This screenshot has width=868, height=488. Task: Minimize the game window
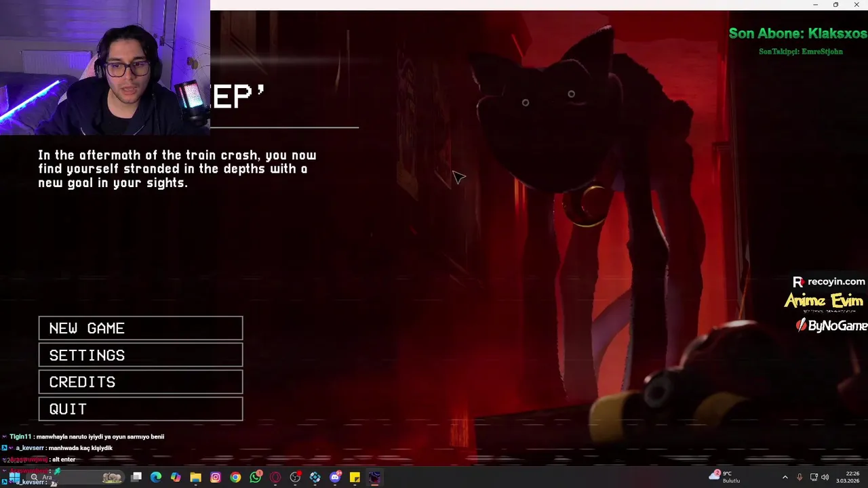(815, 5)
